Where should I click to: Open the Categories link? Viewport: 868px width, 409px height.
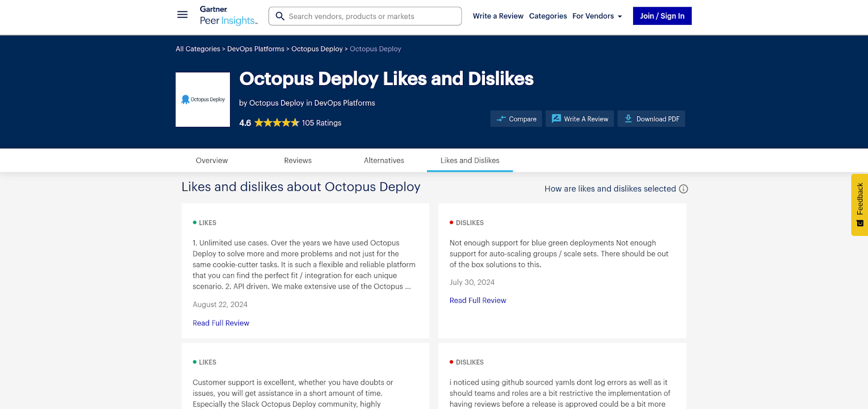coord(548,16)
